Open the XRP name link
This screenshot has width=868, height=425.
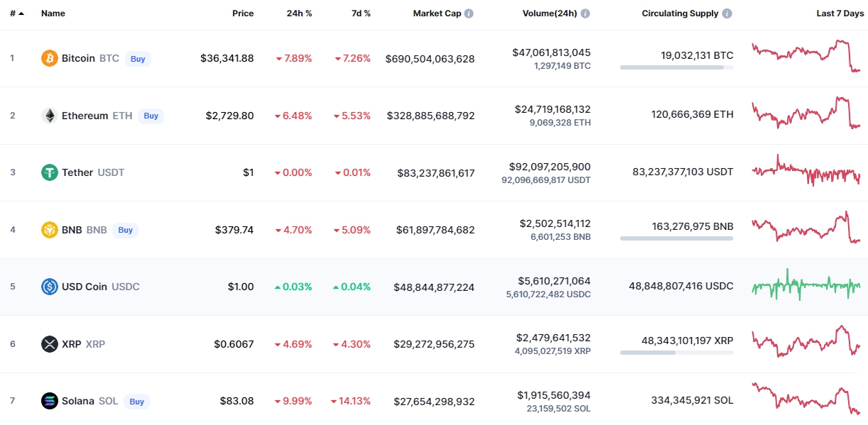click(72, 344)
